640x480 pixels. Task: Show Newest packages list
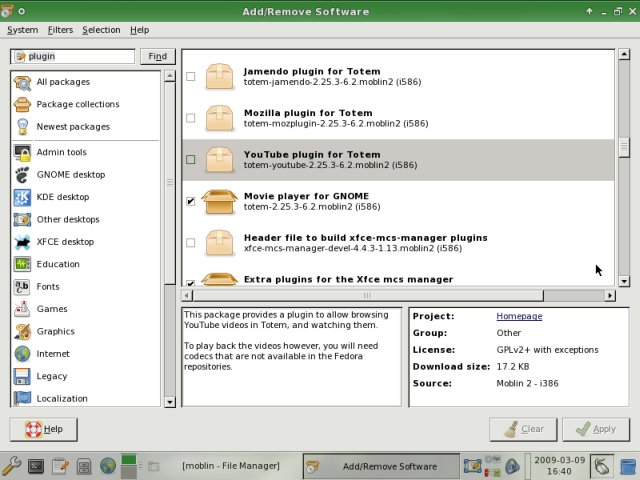[x=73, y=127]
